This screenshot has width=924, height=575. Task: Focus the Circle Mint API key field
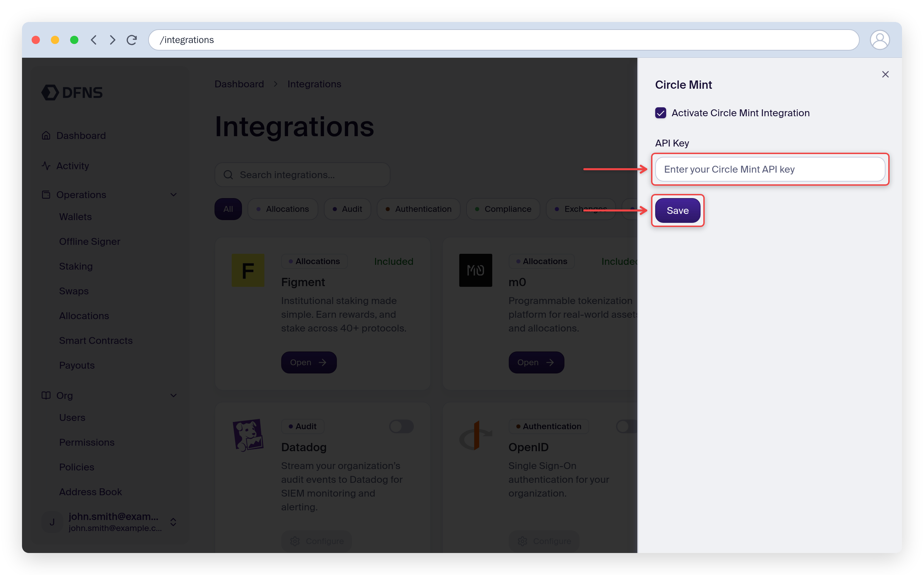770,169
